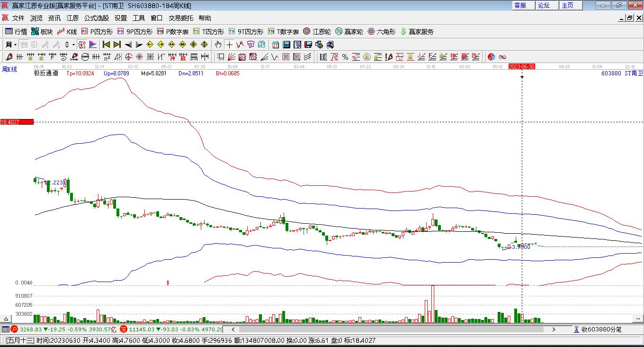The image size is (644, 347).
Task: Expand the candlestick style dropdown arrow
Action: [73, 45]
